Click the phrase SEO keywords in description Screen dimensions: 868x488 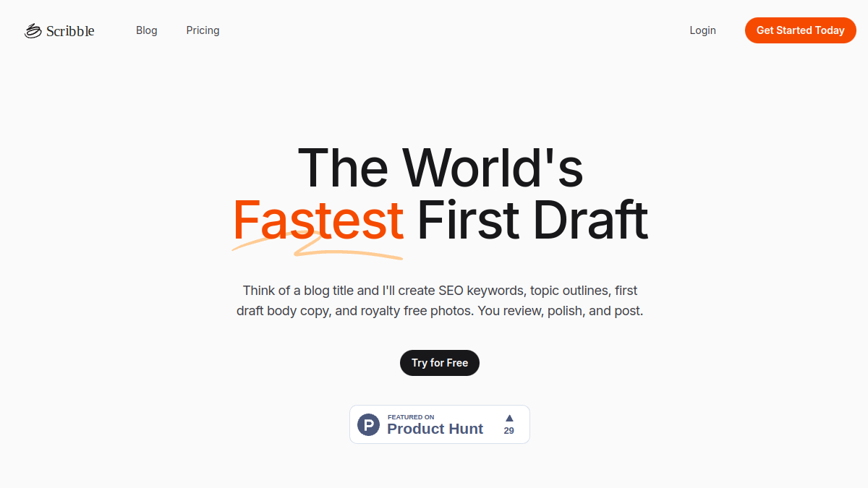(481, 291)
